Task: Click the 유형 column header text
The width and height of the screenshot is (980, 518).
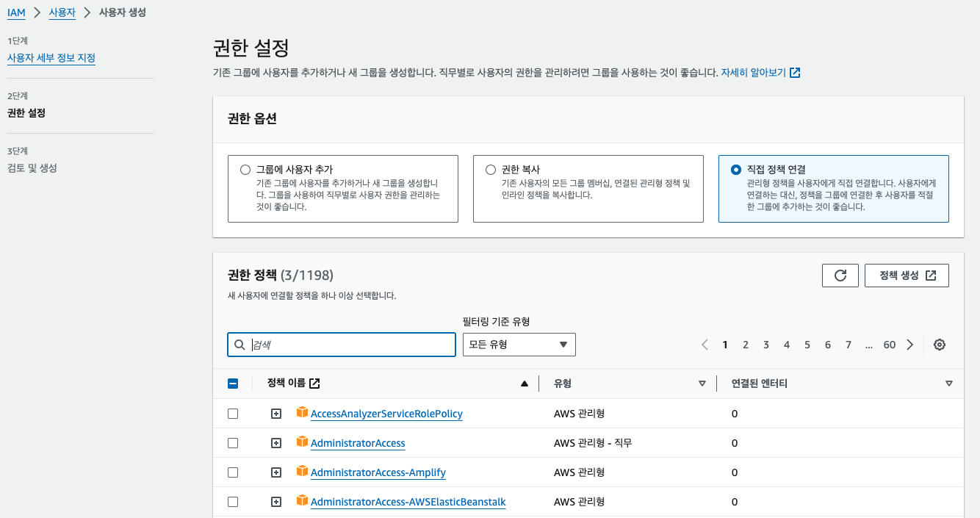Action: (x=563, y=384)
